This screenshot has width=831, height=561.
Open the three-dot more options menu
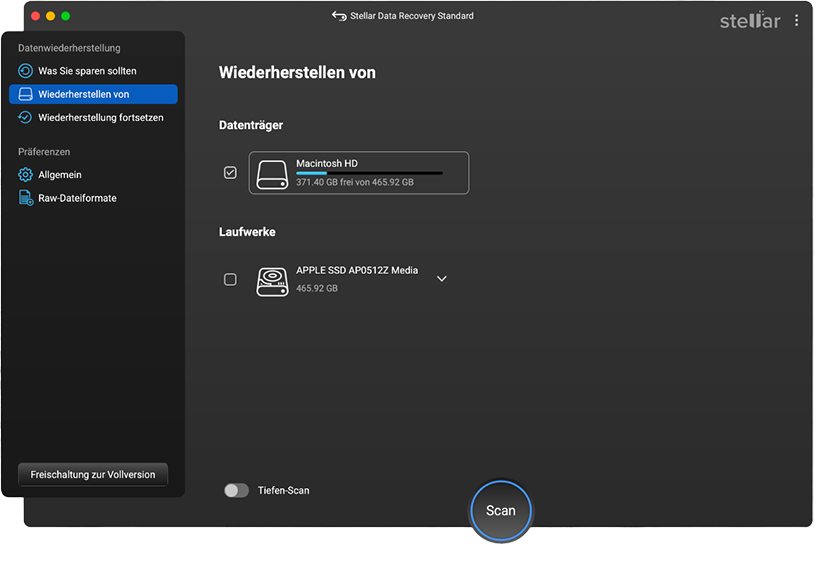[796, 20]
